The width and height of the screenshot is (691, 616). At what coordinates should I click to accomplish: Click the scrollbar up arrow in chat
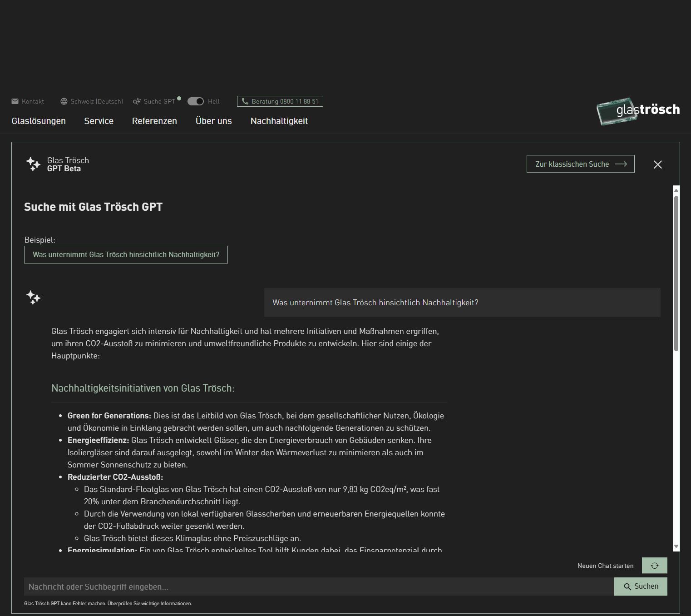(676, 190)
